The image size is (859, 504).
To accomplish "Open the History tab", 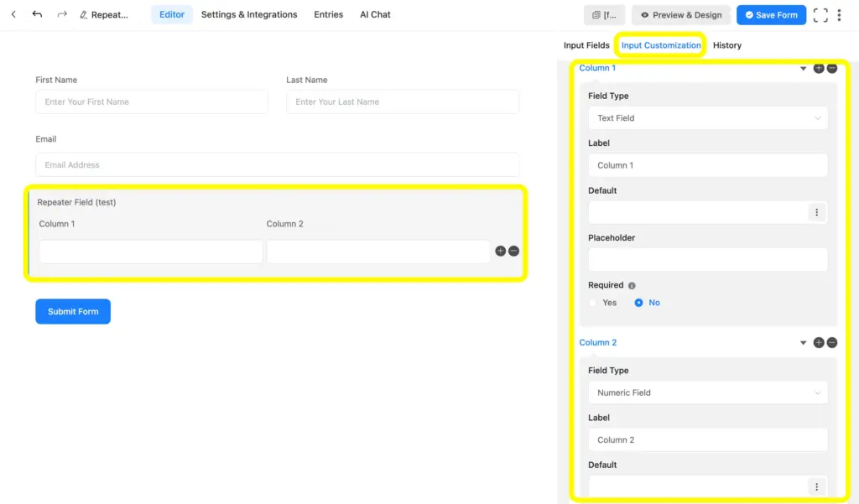I will click(727, 45).
